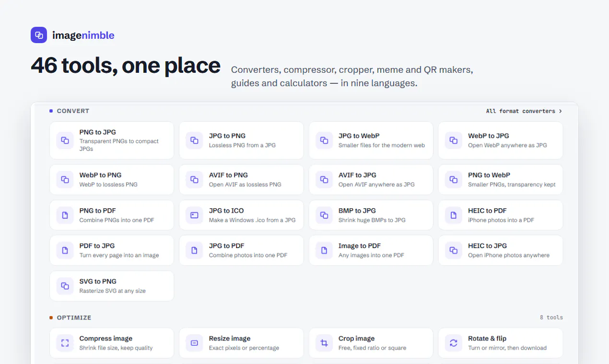This screenshot has width=609, height=364.
Task: Click the HEIC to JPG card icon
Action: pyautogui.click(x=454, y=250)
